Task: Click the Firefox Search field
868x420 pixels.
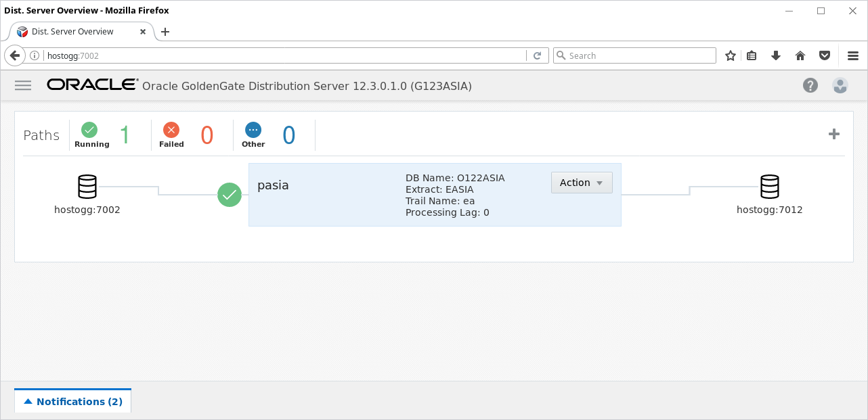Action: (x=634, y=55)
